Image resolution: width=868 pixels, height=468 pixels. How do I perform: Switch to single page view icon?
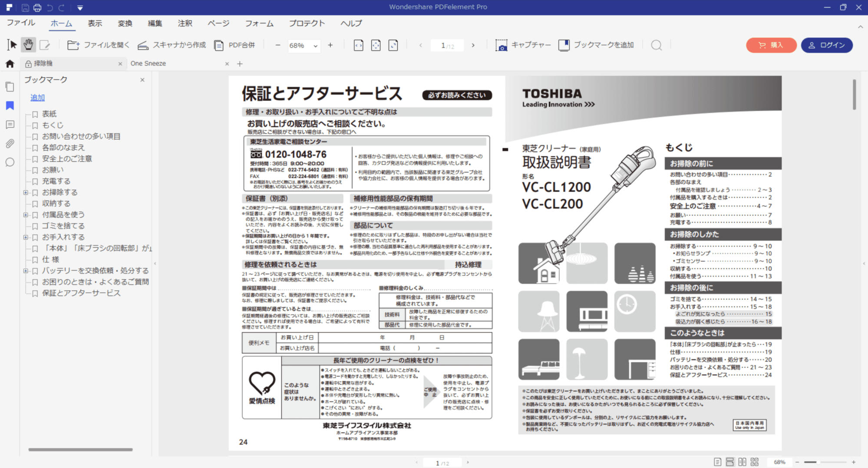718,462
